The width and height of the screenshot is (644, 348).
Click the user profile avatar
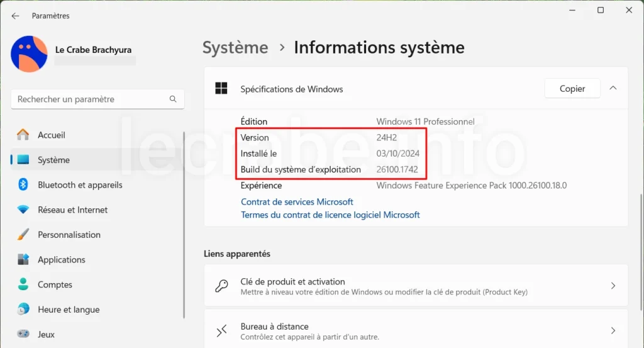pos(29,54)
